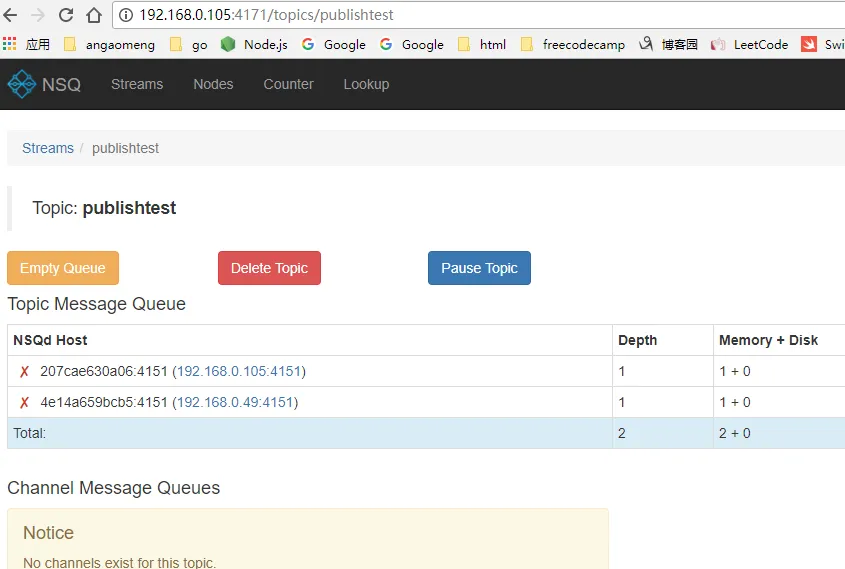Click the browser reload icon
This screenshot has height=569, width=845.
pos(66,15)
